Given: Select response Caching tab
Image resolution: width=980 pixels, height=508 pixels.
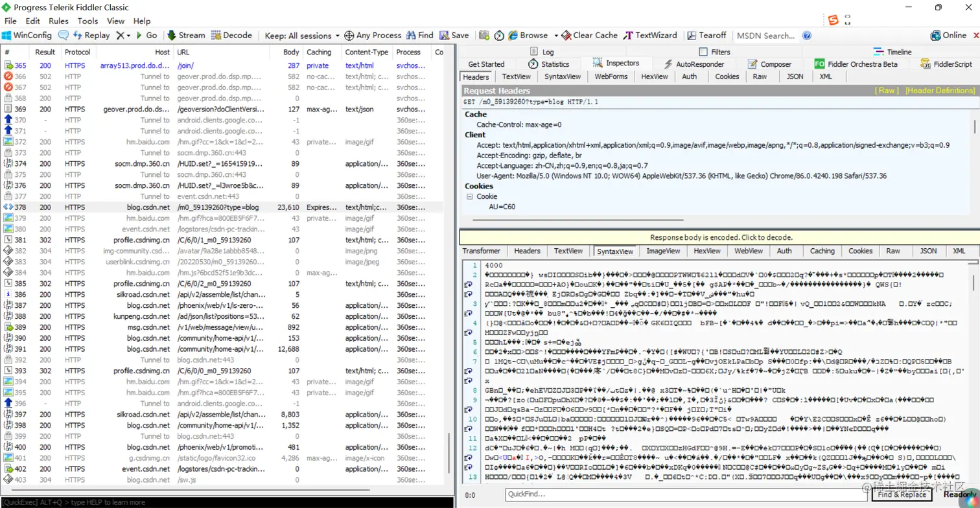Looking at the screenshot, I should [822, 251].
